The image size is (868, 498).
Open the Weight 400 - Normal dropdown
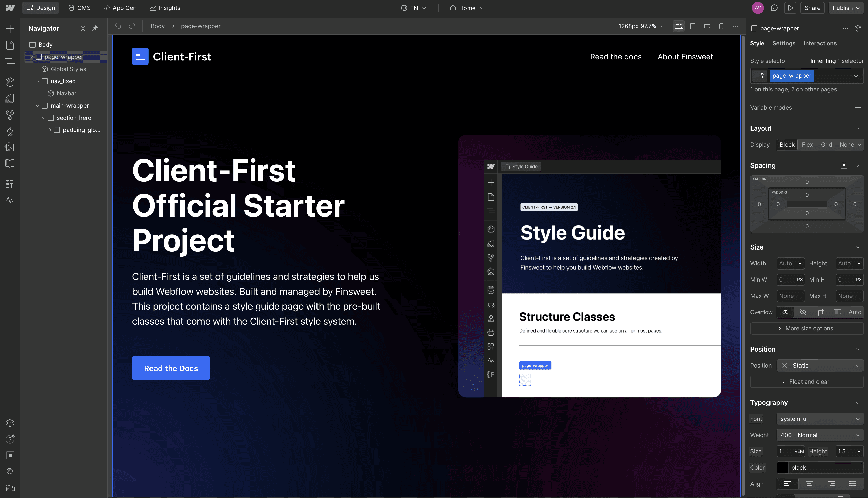click(820, 435)
